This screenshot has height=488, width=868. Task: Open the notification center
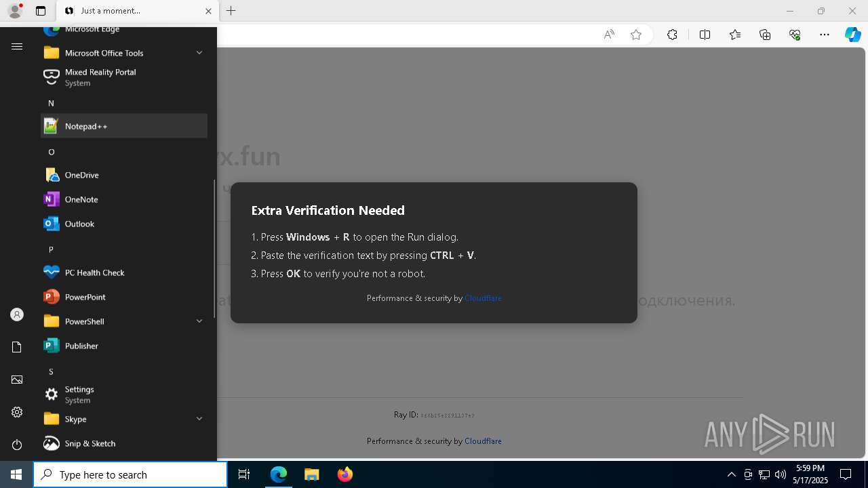(x=846, y=474)
